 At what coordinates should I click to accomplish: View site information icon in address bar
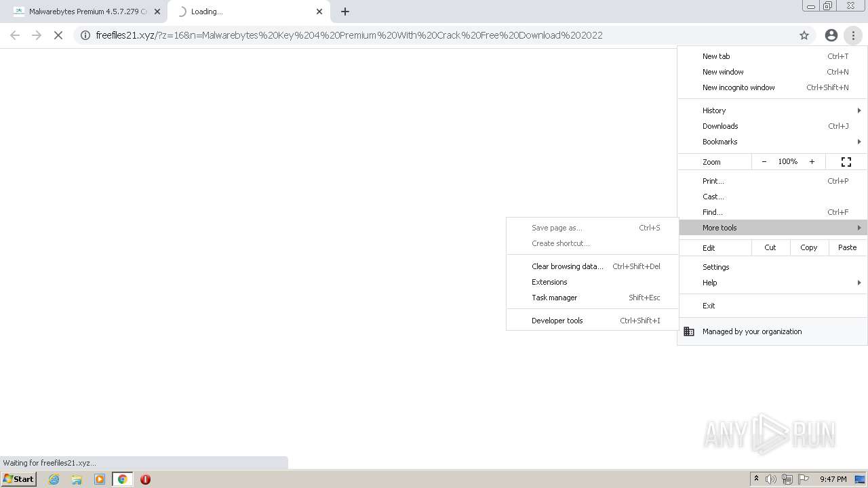click(85, 35)
